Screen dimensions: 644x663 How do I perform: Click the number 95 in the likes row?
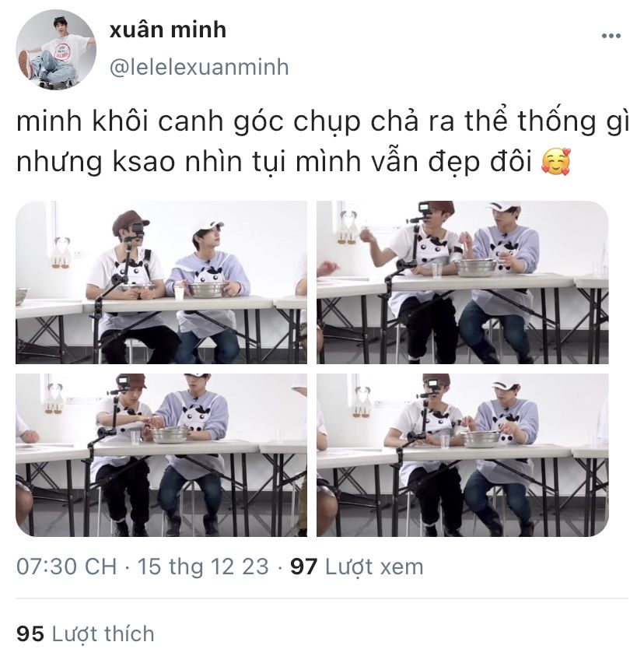30,634
